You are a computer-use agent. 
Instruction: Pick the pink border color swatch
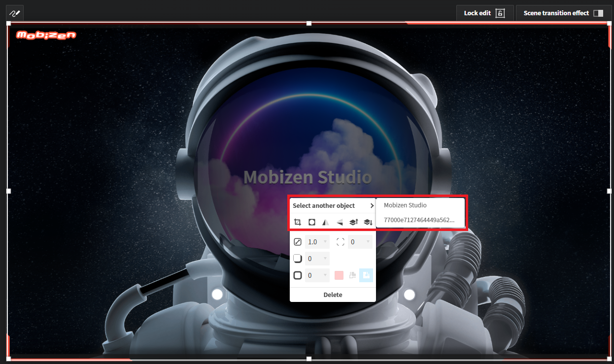(339, 275)
